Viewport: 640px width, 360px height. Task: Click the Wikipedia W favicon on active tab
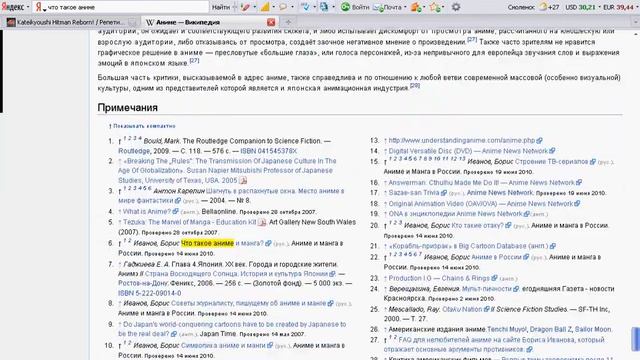[150, 22]
